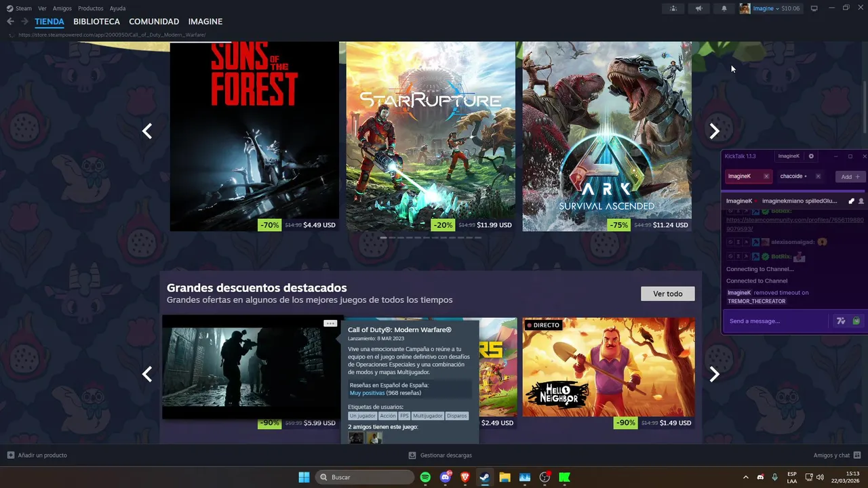The width and height of the screenshot is (868, 488).
Task: Click the Muy positivas reviews link
Action: 367,393
